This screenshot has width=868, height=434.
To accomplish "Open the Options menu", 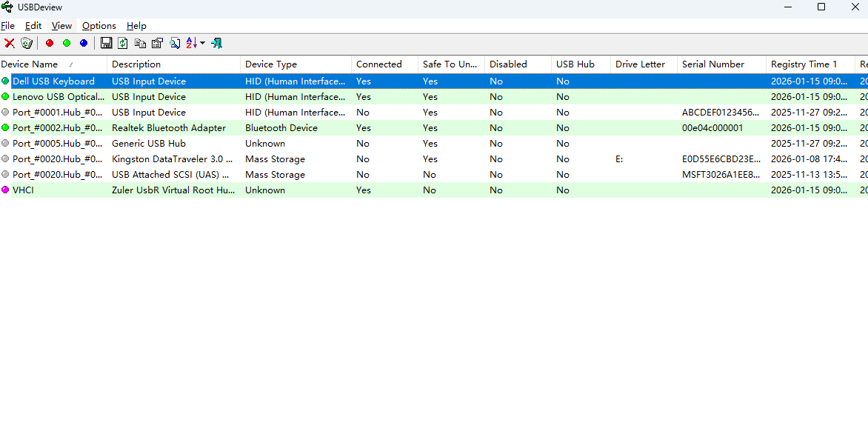I will [99, 26].
